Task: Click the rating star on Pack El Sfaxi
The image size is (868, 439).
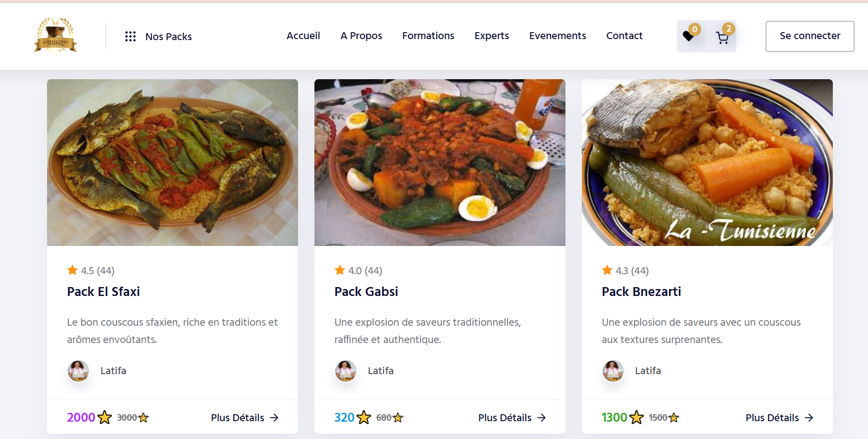Action: (73, 270)
